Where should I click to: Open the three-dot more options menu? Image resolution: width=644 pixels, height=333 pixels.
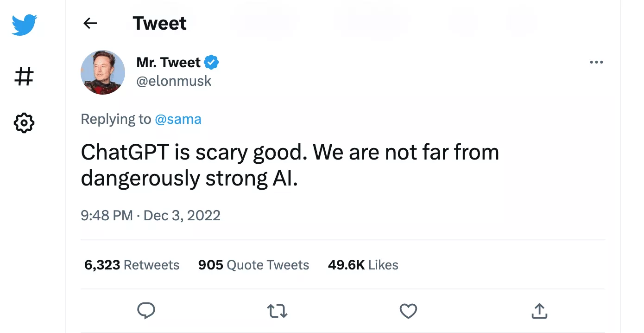click(596, 62)
